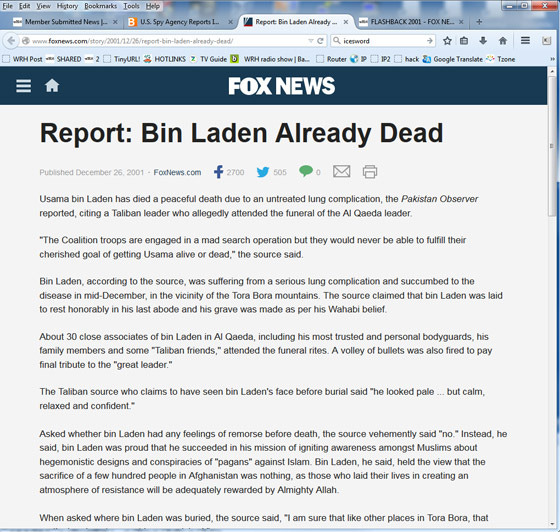Switch to FLASHBACK 2001 - FOX NEWS tab
Screen dimensions: 560x532
(411, 22)
